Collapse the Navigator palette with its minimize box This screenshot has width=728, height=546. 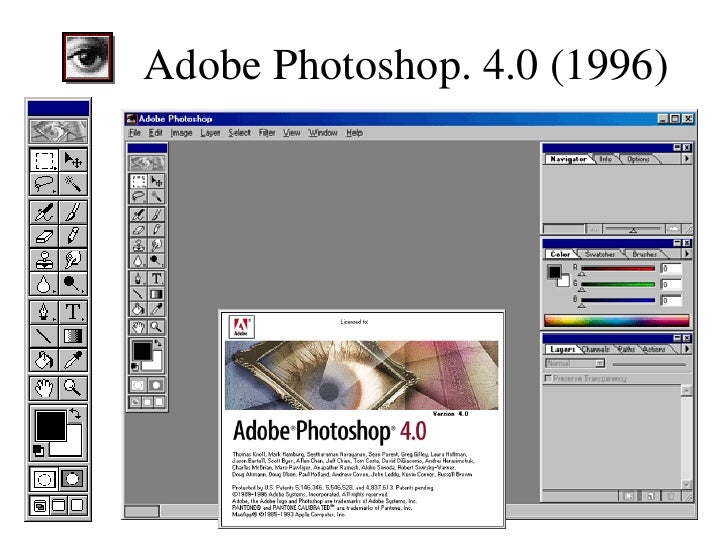(677, 148)
